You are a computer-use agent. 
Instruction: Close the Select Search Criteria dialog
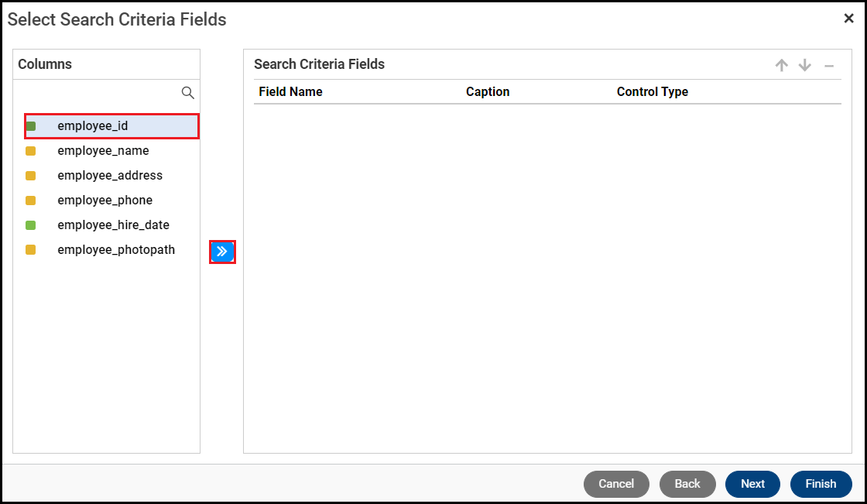click(x=848, y=19)
